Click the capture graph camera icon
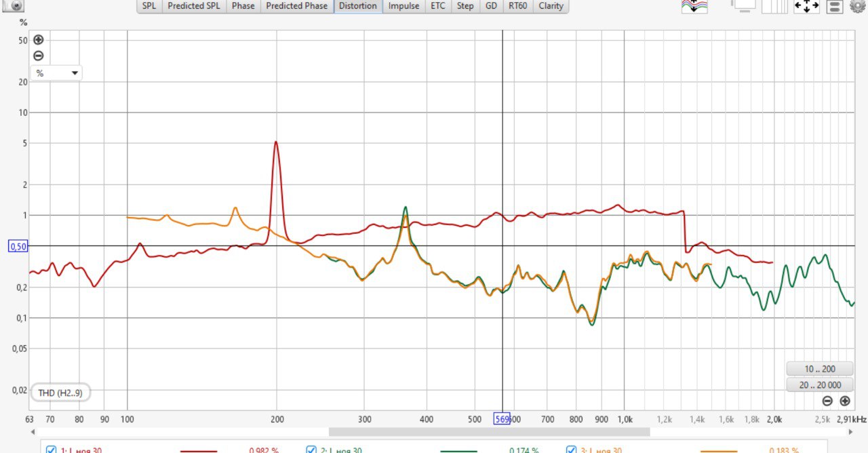This screenshot has width=868, height=453. point(13,5)
